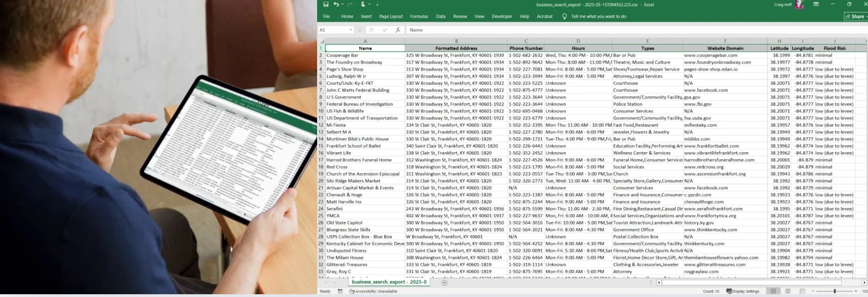
Task: Select column A header
Action: pyautogui.click(x=365, y=41)
